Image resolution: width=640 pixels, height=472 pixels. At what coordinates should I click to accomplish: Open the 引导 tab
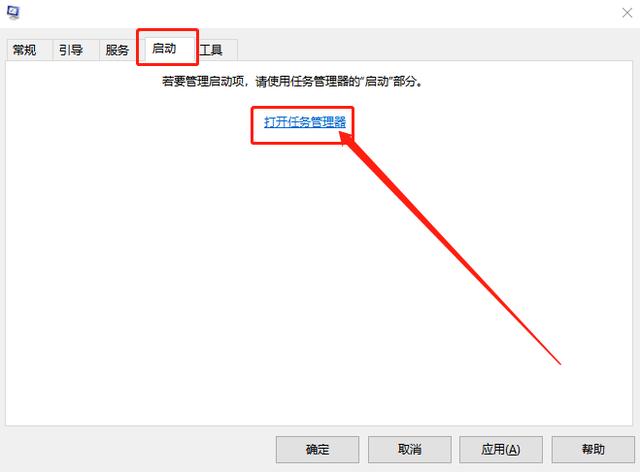[x=71, y=50]
